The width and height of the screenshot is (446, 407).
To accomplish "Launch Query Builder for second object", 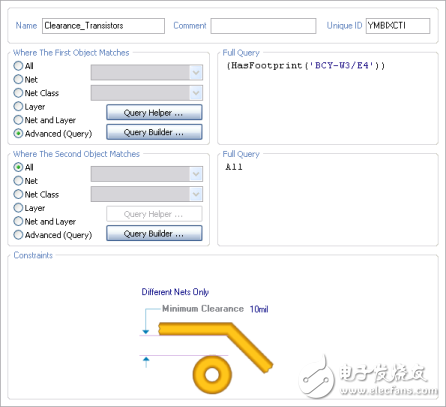I will click(154, 233).
